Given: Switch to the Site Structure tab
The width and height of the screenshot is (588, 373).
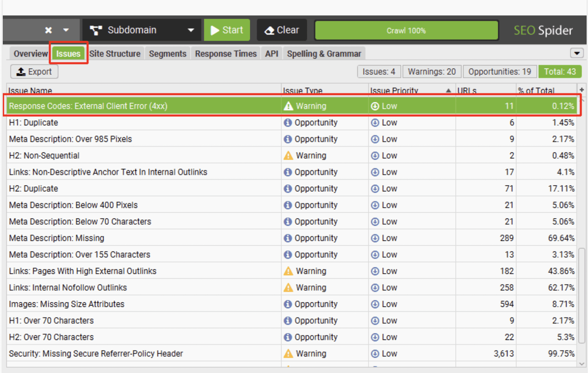Looking at the screenshot, I should (115, 53).
